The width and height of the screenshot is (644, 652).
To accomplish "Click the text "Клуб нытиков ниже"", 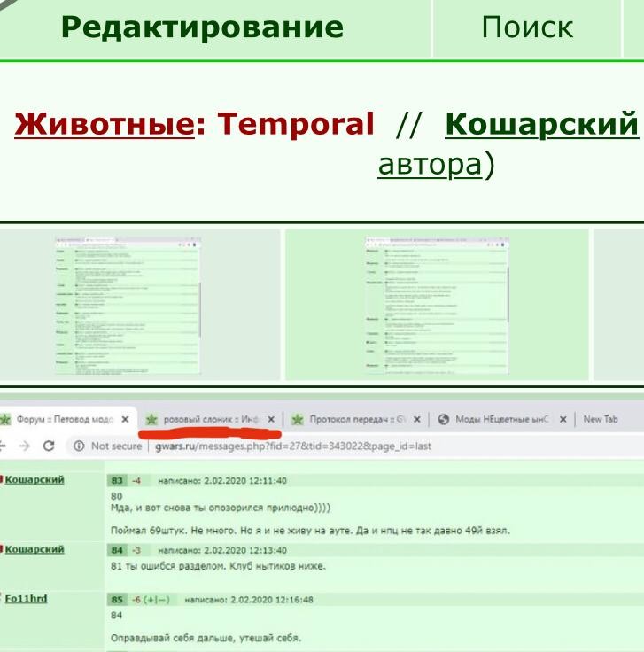I will point(277,566).
